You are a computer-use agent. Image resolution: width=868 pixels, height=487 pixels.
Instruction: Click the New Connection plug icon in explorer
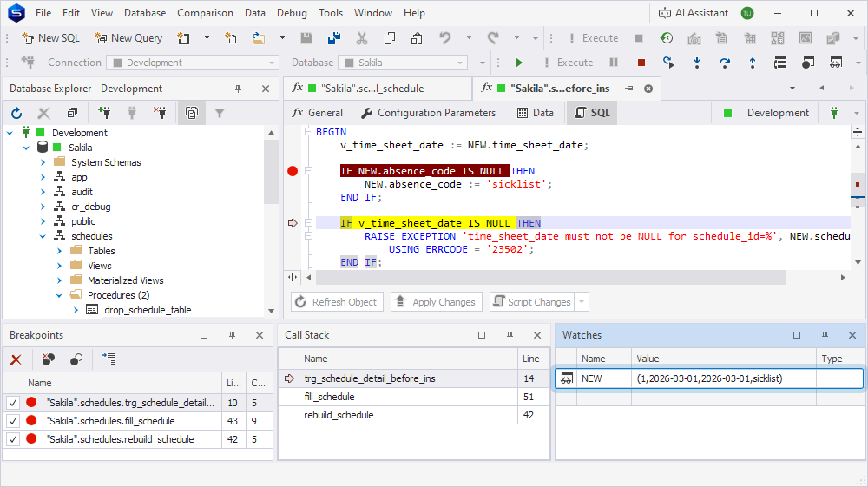tap(103, 113)
